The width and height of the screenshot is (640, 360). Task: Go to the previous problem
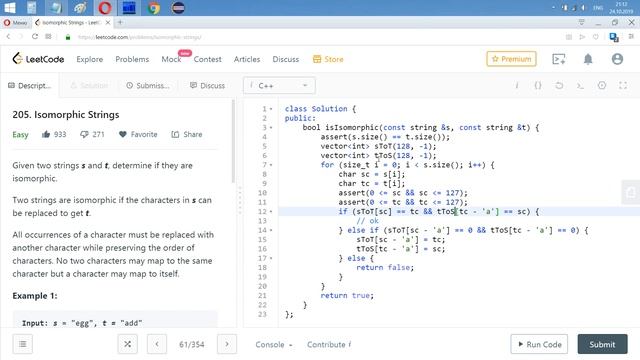157,344
